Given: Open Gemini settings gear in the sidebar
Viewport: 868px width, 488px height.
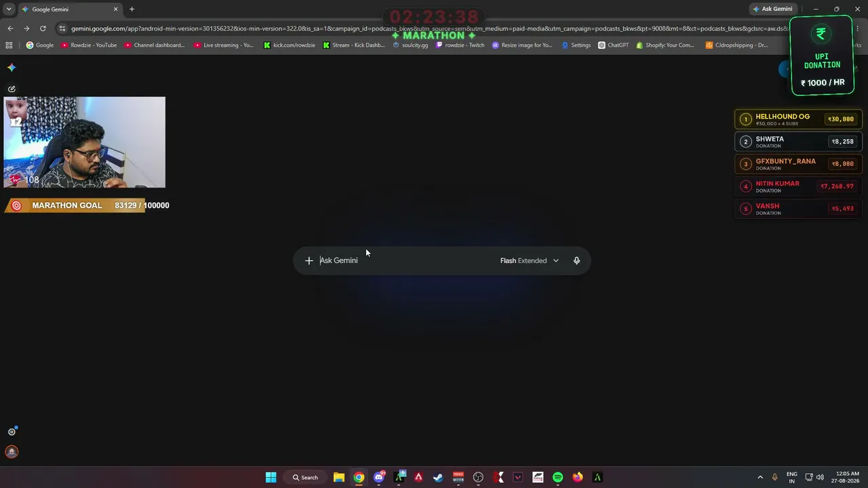Looking at the screenshot, I should coord(12,432).
